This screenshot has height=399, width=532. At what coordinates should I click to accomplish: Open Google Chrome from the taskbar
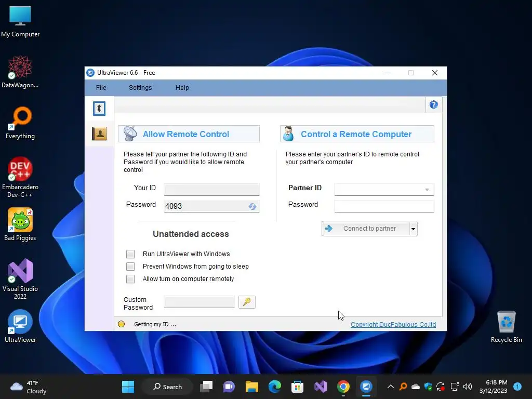tap(343, 387)
